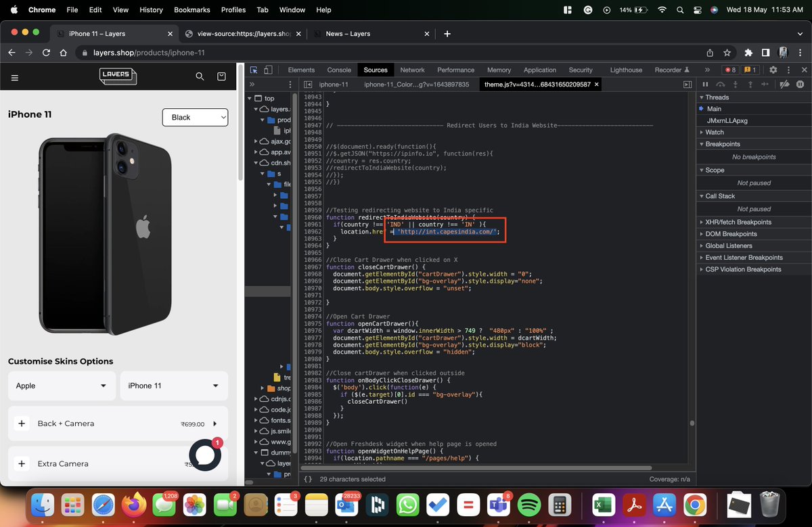Open the color dropdown showing Black

(195, 117)
